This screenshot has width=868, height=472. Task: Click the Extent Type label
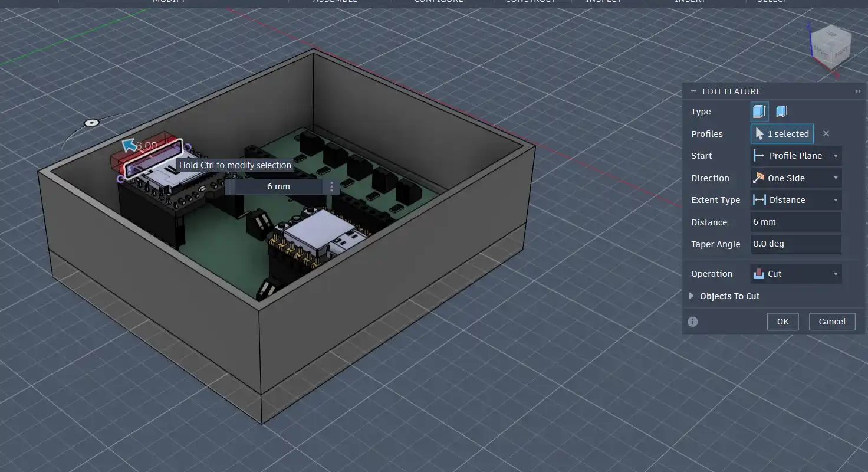(x=715, y=200)
